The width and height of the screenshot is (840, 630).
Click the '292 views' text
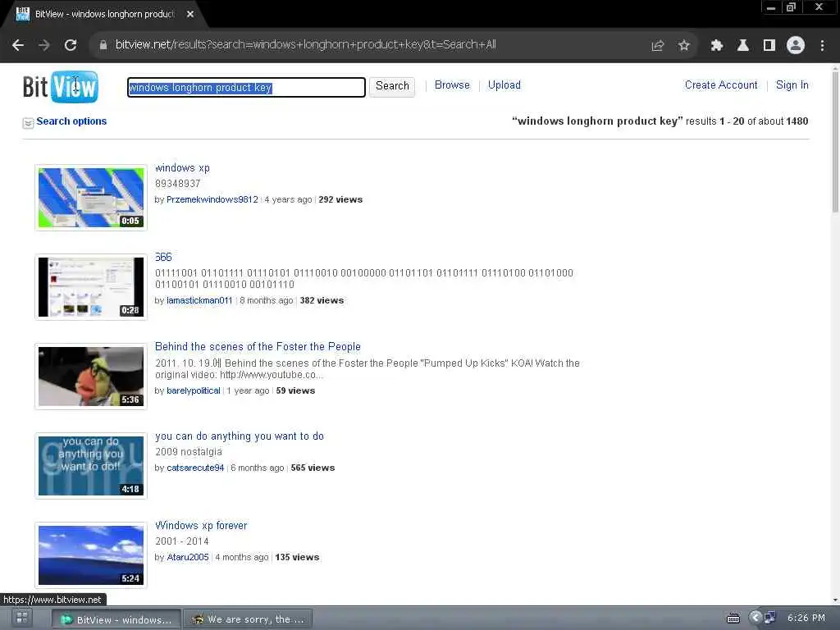(340, 200)
